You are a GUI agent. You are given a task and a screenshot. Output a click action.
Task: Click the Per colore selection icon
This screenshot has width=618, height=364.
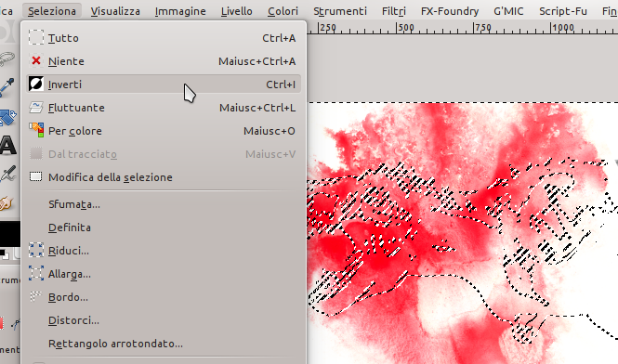(x=36, y=130)
